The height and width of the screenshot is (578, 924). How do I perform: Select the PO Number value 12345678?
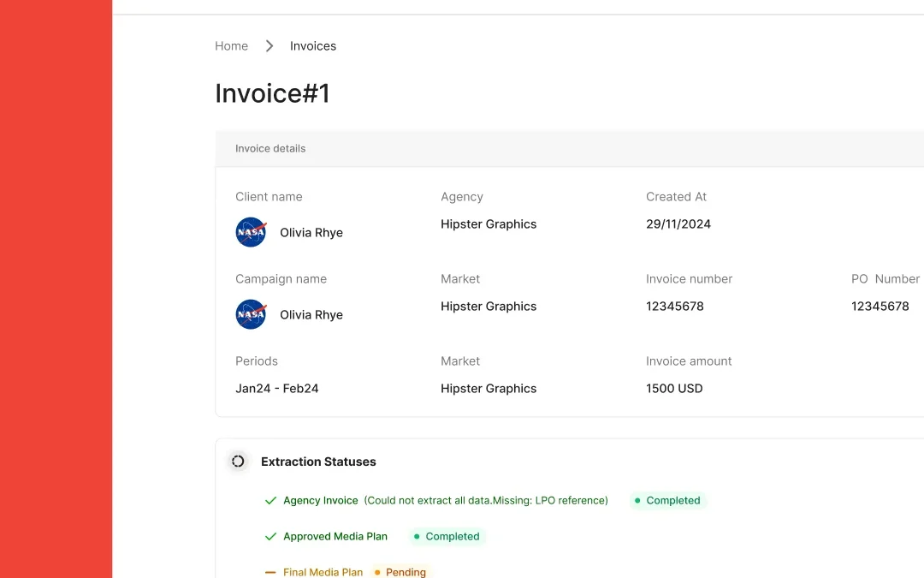coord(880,306)
